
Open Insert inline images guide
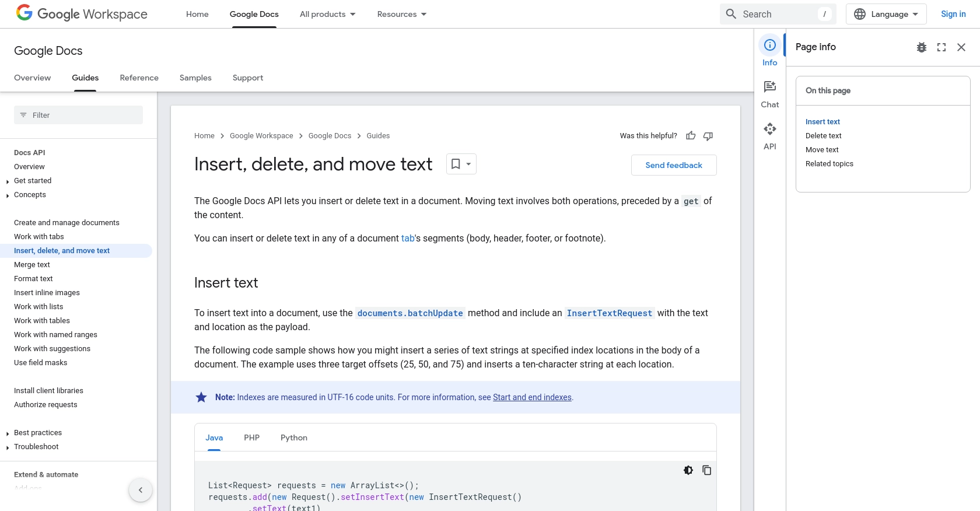pyautogui.click(x=47, y=293)
